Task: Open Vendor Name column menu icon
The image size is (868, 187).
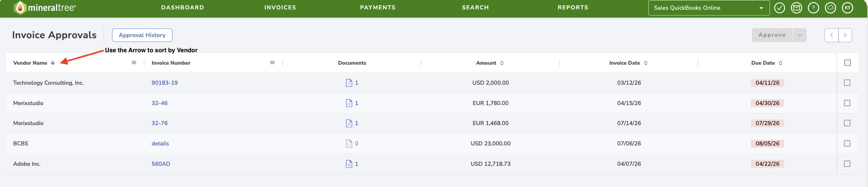Action: [134, 63]
